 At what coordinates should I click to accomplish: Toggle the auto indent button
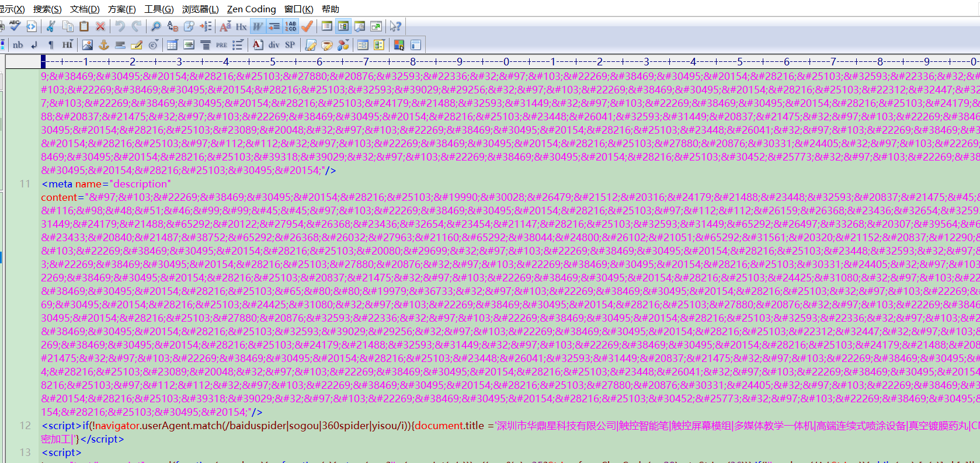click(x=274, y=26)
